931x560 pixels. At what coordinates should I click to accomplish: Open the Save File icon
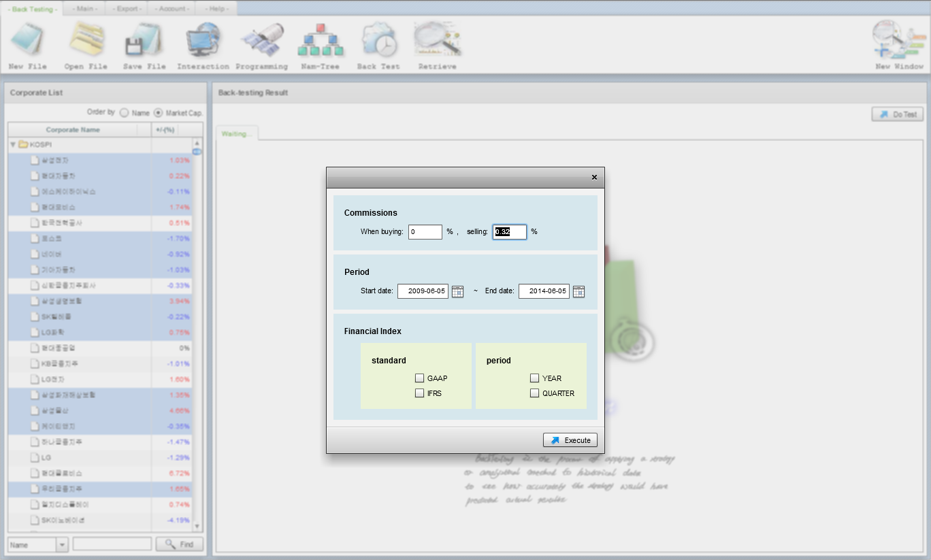click(144, 41)
